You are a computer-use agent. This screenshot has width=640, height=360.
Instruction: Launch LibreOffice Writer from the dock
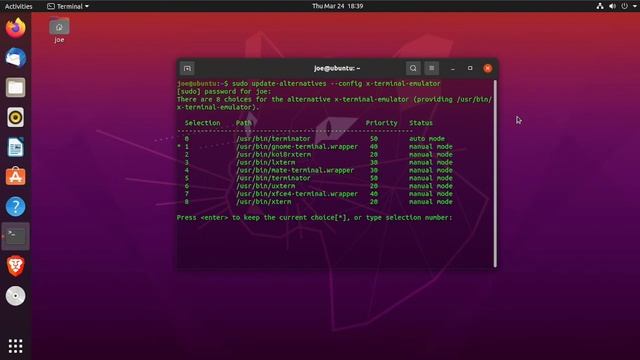point(16,147)
